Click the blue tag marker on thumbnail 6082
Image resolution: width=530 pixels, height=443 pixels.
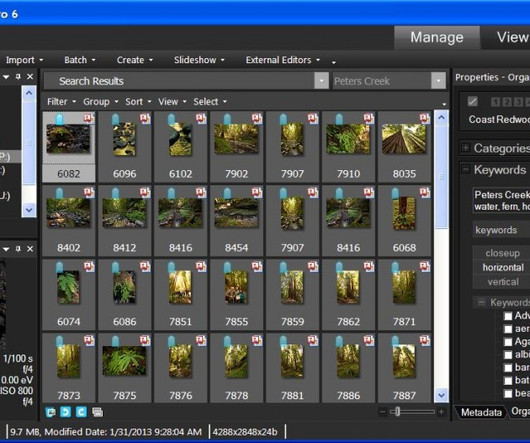(59, 119)
